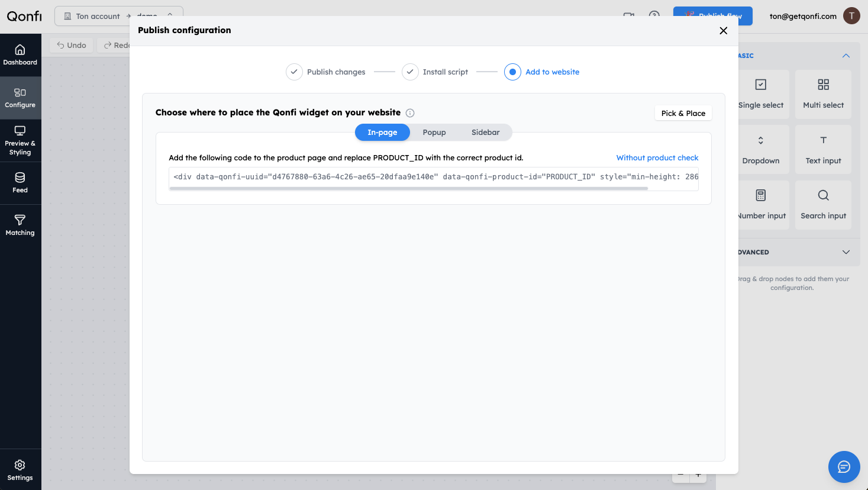Click the code snippet horizontal scrollbar
868x490 pixels.
(x=409, y=188)
